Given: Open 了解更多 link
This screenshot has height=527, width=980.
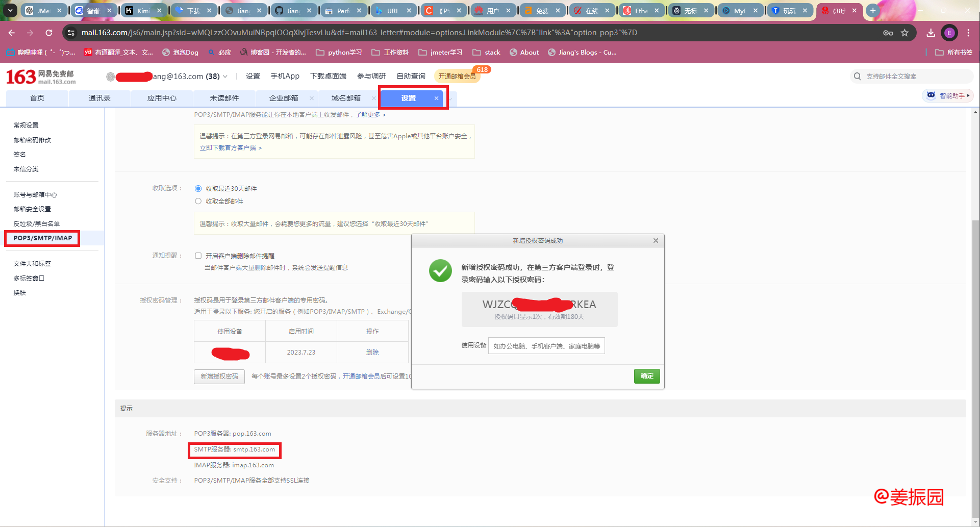Looking at the screenshot, I should point(370,115).
